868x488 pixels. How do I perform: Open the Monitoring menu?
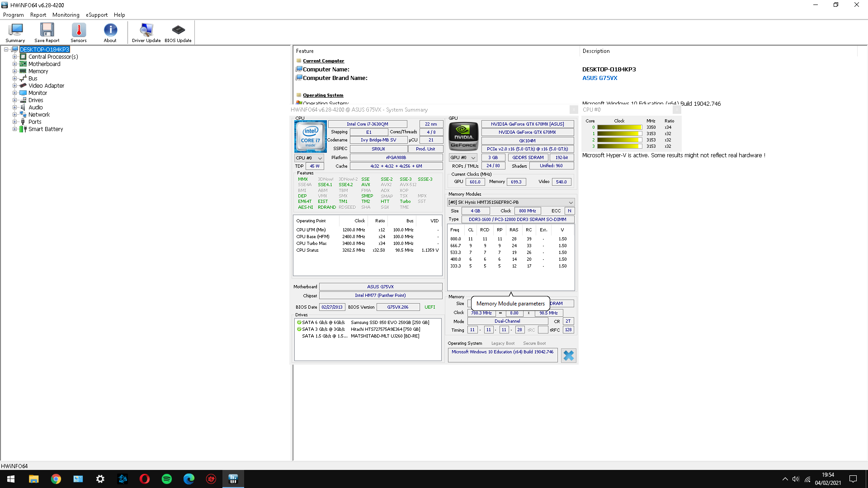[66, 15]
